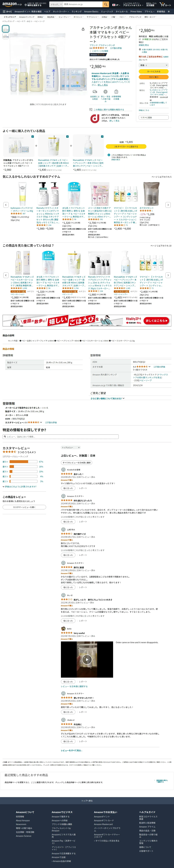
Task: Go to next 'この商品を見た後に' carousel arrow
Action: (x=168, y=275)
